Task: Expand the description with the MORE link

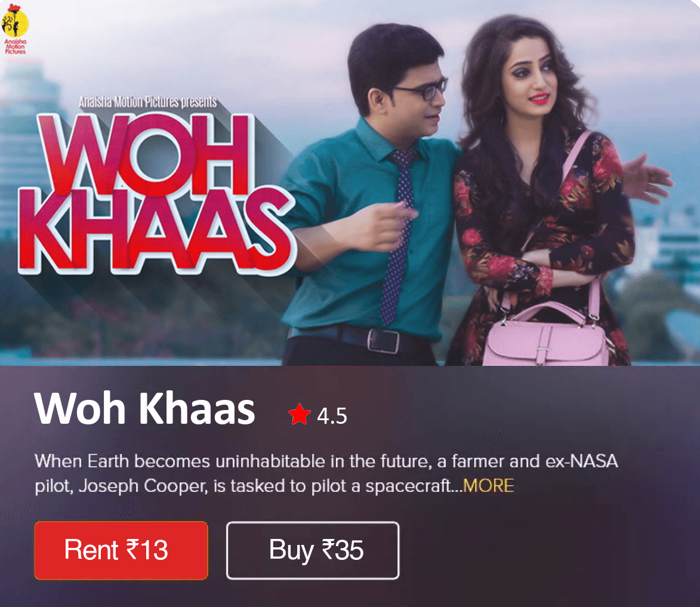Action: 488,485
